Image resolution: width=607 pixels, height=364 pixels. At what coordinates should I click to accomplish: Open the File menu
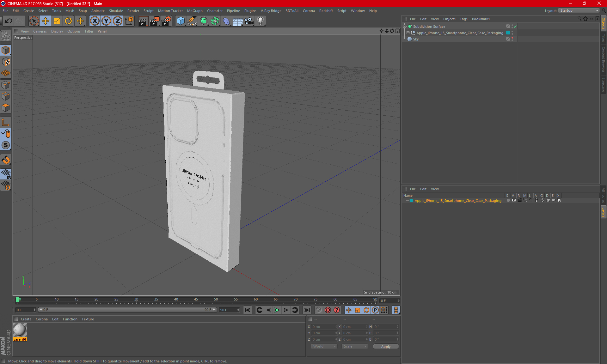pos(5,11)
